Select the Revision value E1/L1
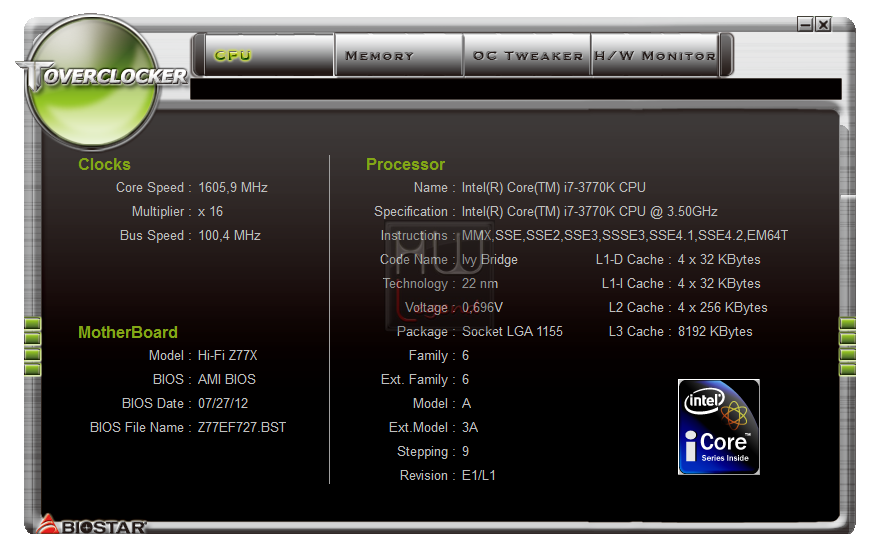879x553 pixels. (x=479, y=476)
